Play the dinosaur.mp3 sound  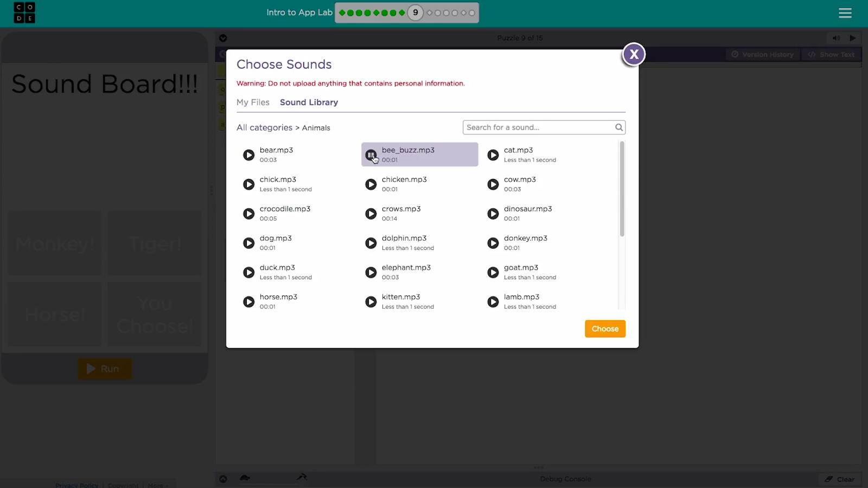(x=493, y=214)
